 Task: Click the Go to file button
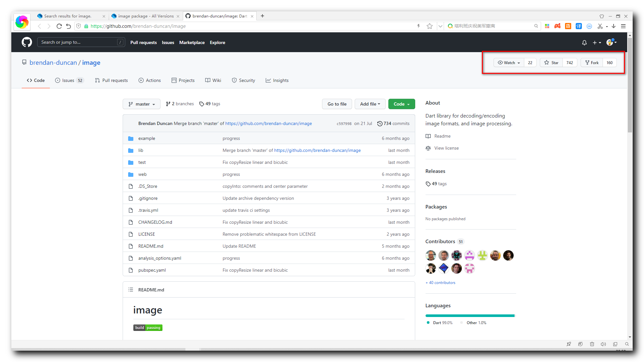click(337, 104)
